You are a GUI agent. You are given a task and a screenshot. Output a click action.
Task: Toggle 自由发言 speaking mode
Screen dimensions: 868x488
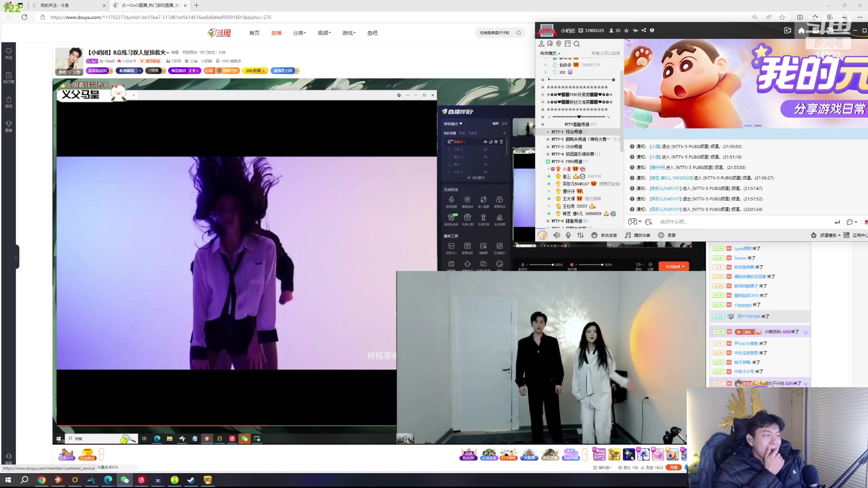(x=604, y=235)
